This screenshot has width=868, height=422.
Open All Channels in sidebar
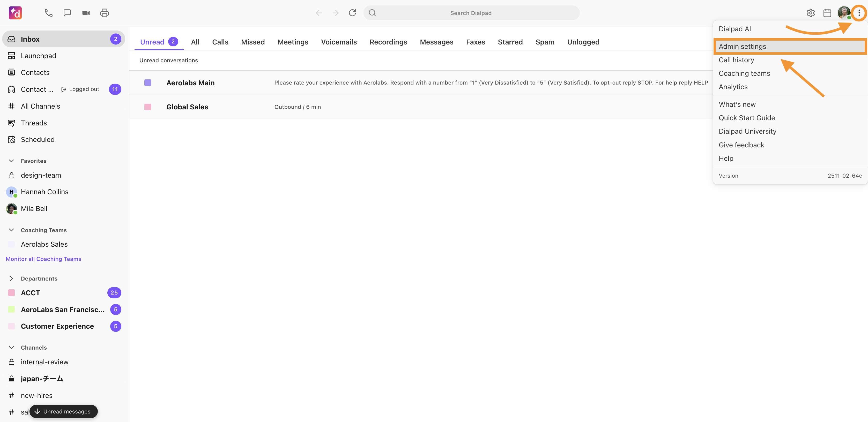(63, 106)
